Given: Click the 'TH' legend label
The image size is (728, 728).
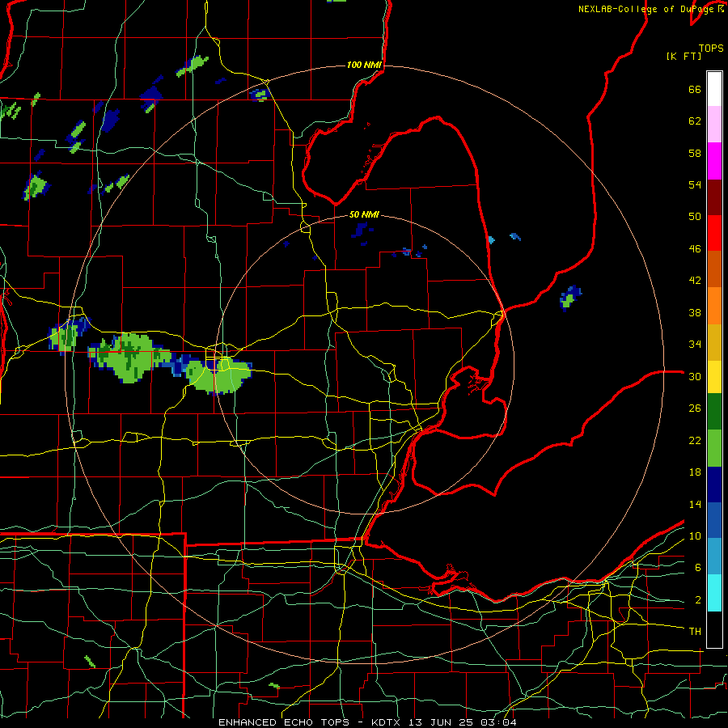Looking at the screenshot, I should [x=695, y=632].
